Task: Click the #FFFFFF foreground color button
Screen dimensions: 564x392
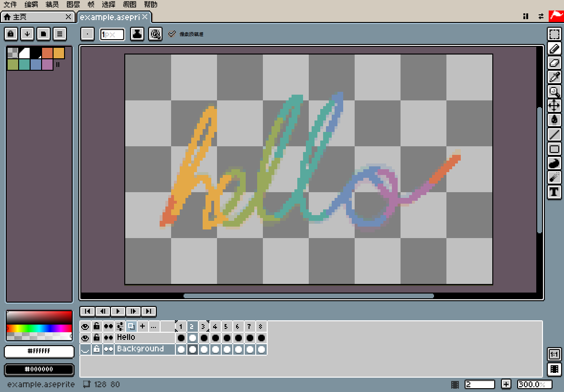Action: pyautogui.click(x=39, y=351)
